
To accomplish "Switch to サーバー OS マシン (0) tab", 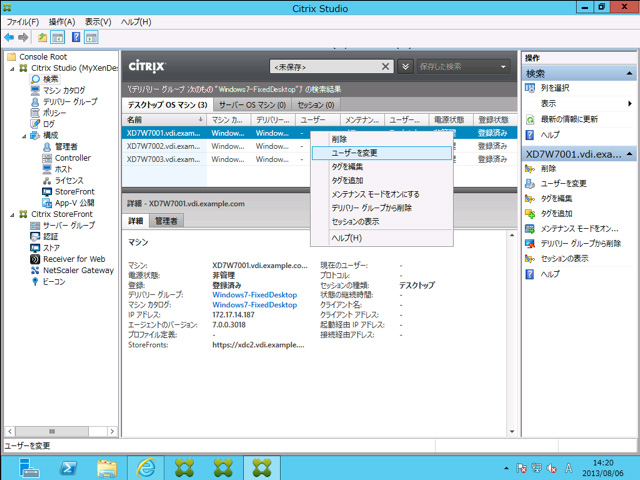I will tap(252, 105).
